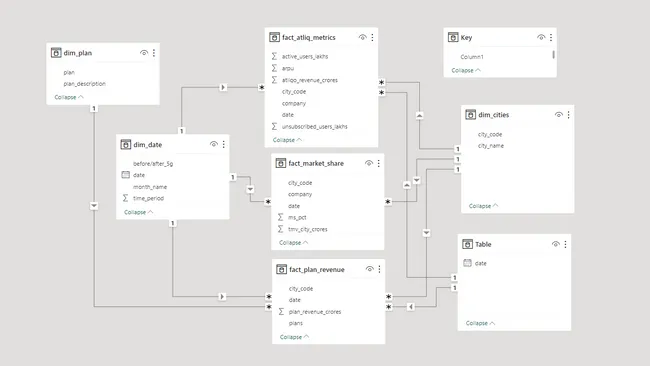
Task: Open more options for fact_atliq_metrics table
Action: (372, 37)
